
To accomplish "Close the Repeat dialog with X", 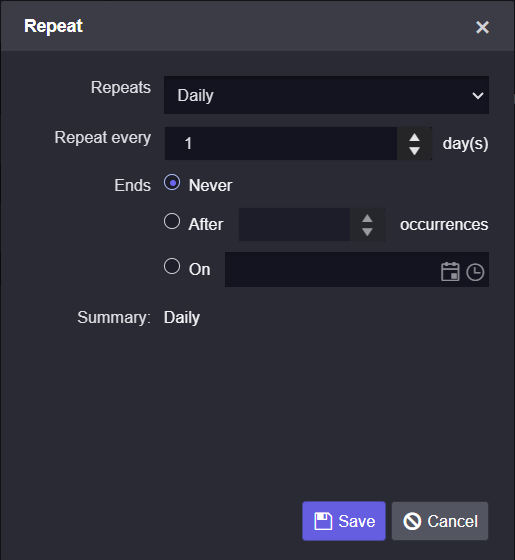I will point(482,27).
